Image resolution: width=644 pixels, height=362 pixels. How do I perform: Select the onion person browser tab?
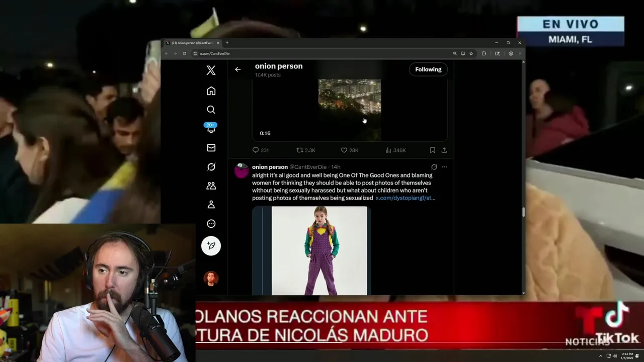192,43
